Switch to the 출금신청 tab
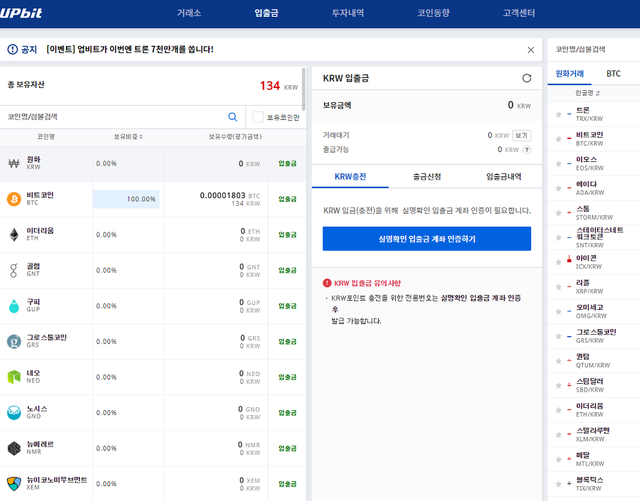This screenshot has width=640, height=501. click(x=427, y=177)
